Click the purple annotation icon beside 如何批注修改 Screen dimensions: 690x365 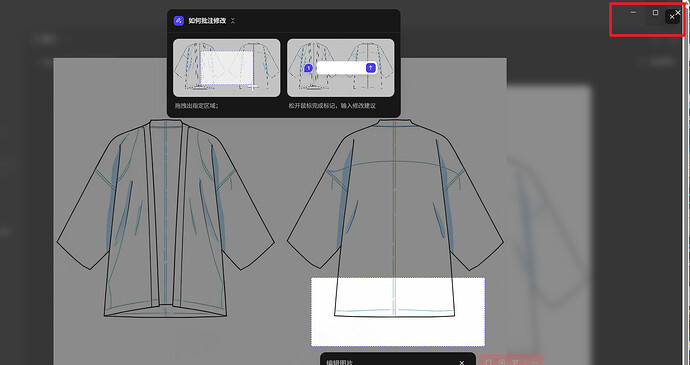click(179, 21)
